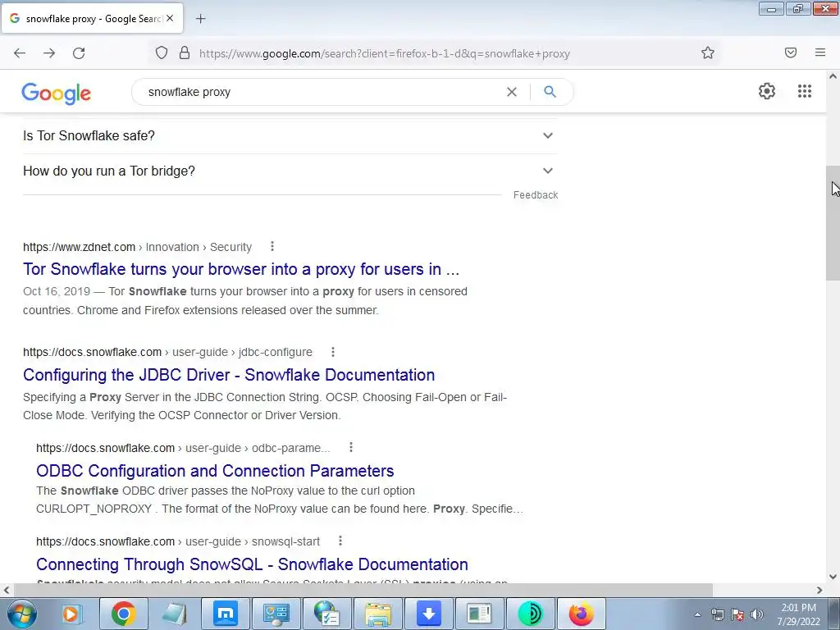Open options for the zdnet.com result
840x630 pixels.
click(x=272, y=246)
